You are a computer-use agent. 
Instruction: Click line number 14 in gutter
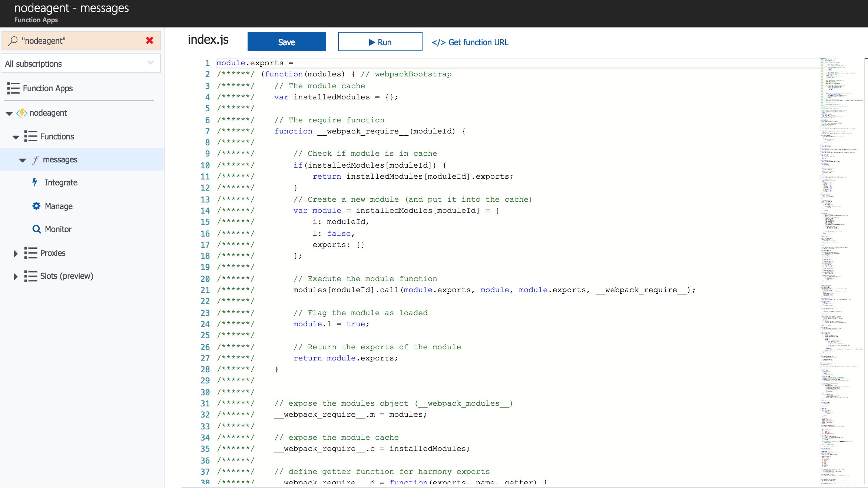tap(205, 211)
